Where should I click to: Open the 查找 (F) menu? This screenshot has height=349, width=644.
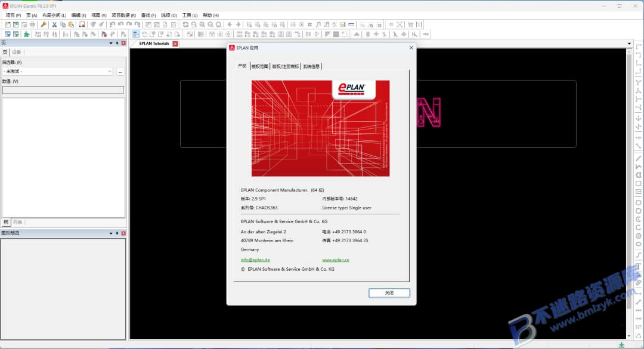148,15
